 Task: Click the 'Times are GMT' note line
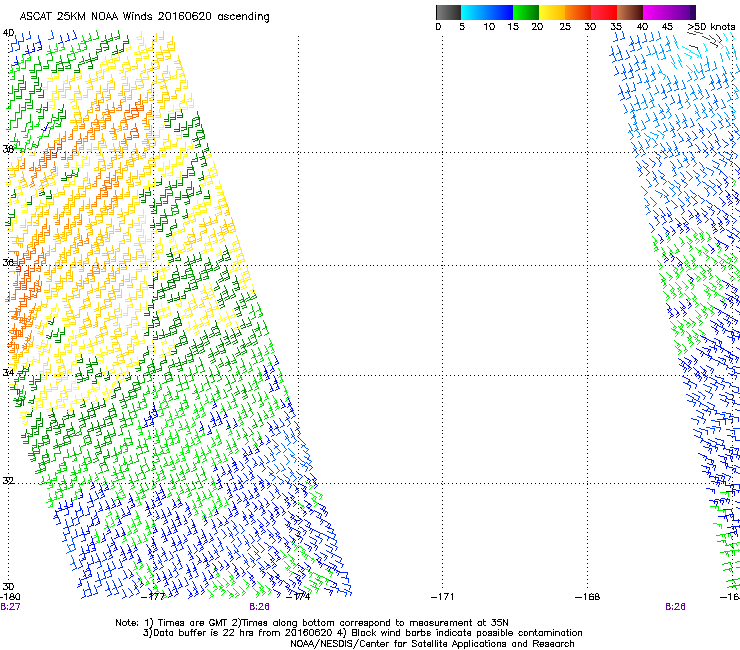311,623
